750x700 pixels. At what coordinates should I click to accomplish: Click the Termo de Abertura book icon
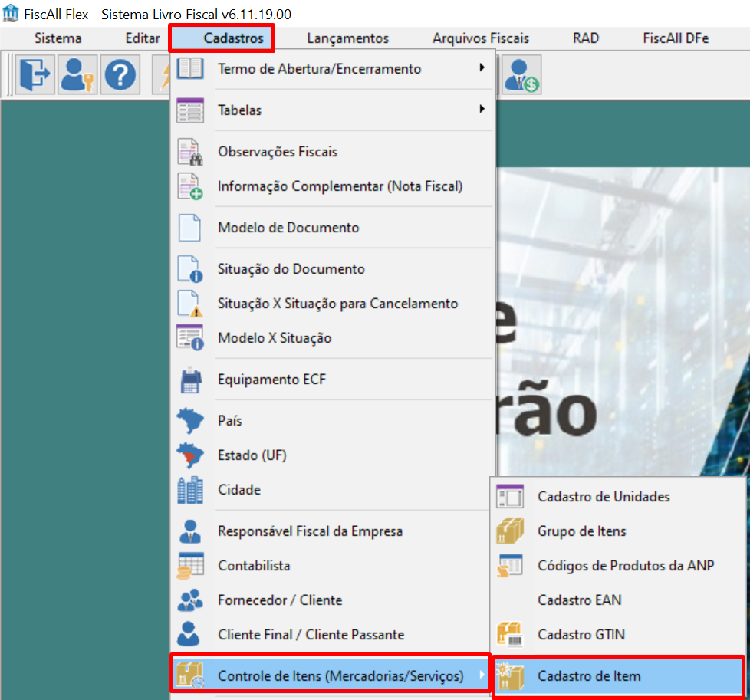[x=190, y=68]
